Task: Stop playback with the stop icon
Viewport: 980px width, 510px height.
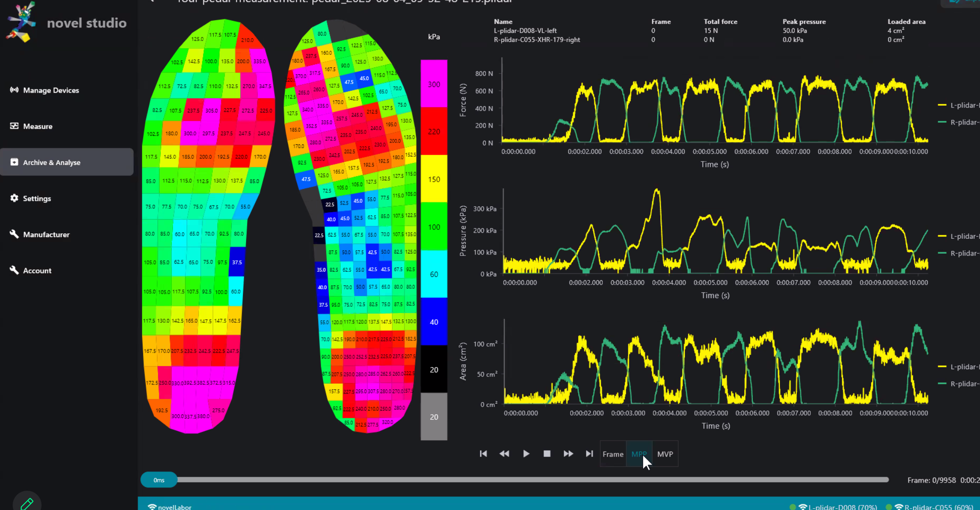Action: coord(547,454)
